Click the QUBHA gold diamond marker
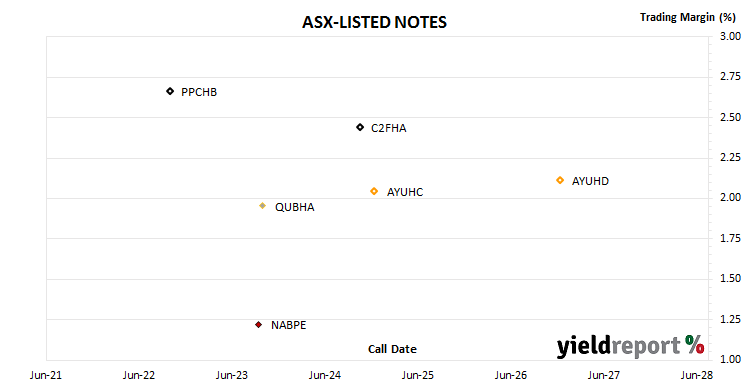750x391 pixels. (263, 206)
